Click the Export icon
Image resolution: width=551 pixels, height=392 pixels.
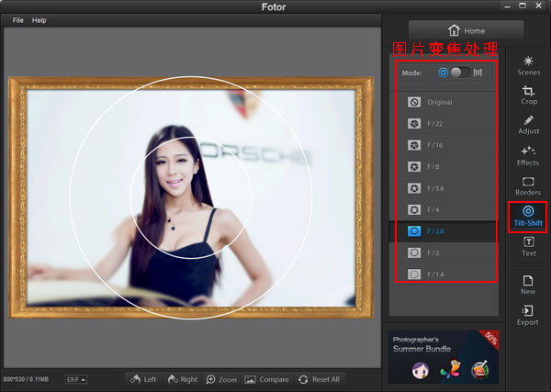[x=527, y=316]
